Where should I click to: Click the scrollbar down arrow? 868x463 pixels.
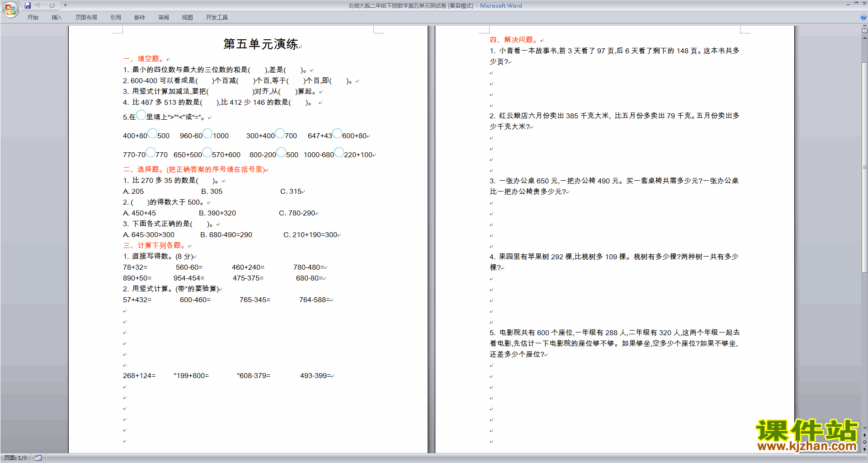[865, 428]
